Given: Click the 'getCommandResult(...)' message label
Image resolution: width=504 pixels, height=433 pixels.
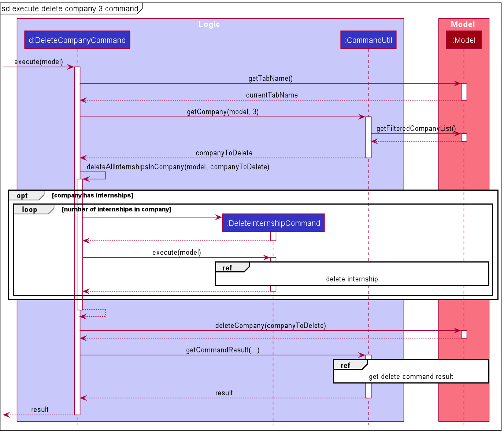Looking at the screenshot, I should (x=223, y=350).
